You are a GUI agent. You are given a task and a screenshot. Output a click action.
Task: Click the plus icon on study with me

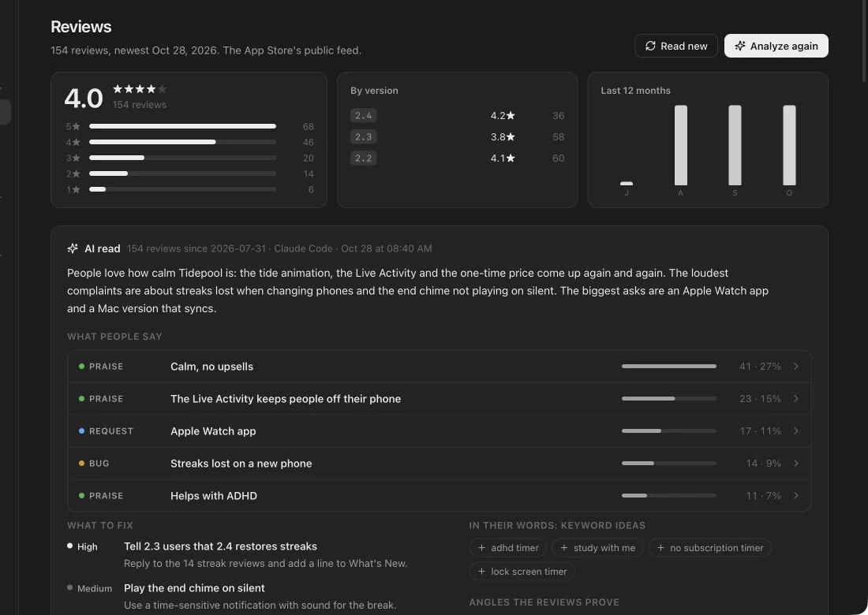tap(564, 547)
